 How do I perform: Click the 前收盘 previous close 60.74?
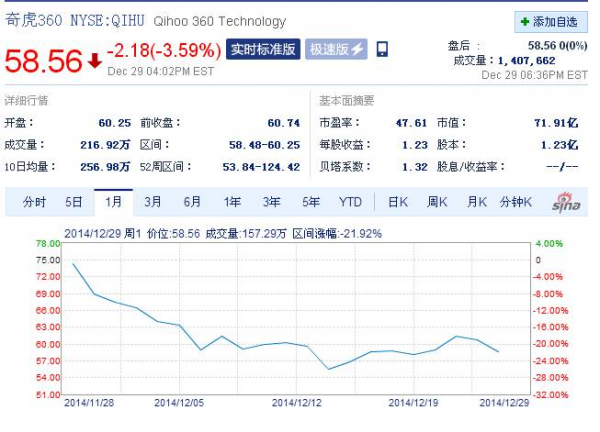(284, 123)
